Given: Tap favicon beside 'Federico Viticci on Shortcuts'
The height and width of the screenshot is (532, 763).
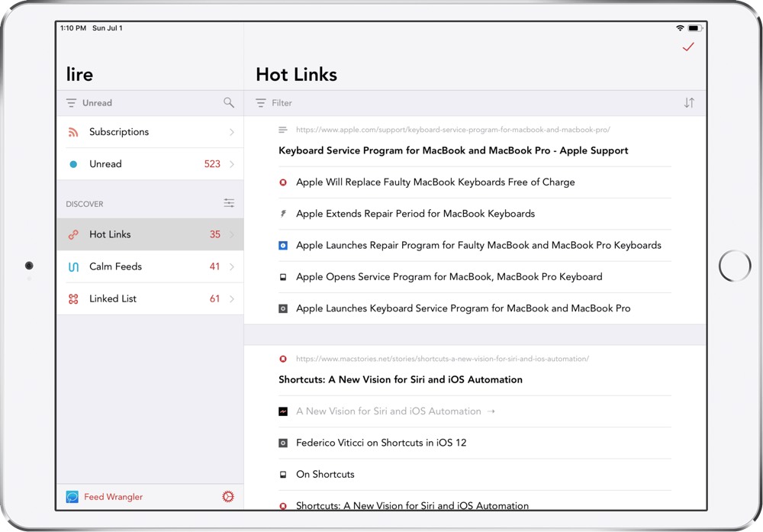Looking at the screenshot, I should (x=283, y=443).
